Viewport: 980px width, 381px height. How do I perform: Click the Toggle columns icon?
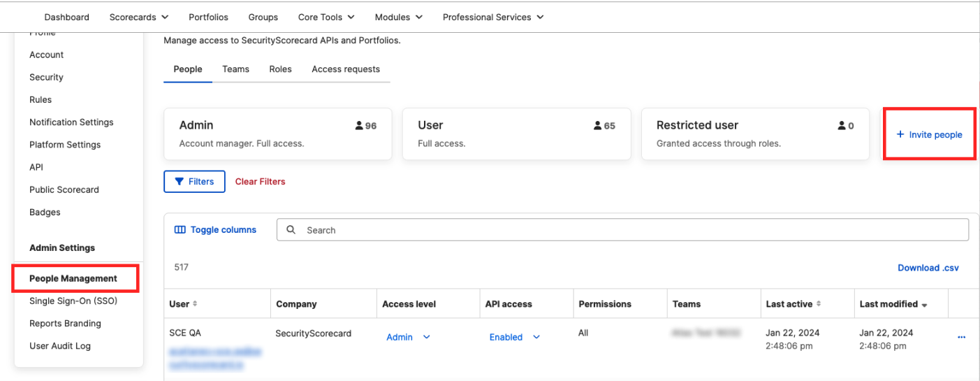180,230
